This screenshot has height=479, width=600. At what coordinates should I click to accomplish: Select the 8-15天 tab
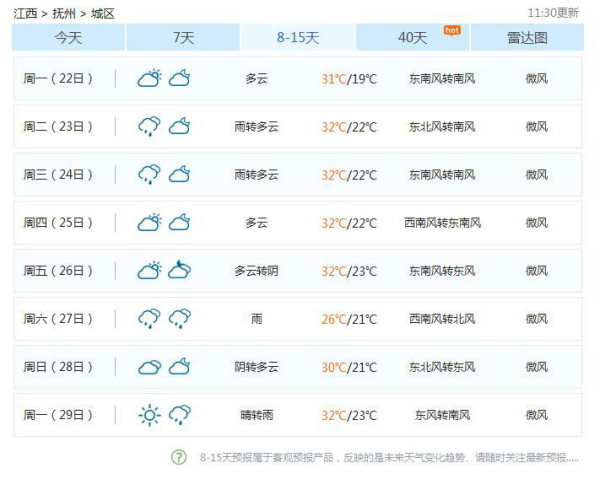pyautogui.click(x=298, y=37)
